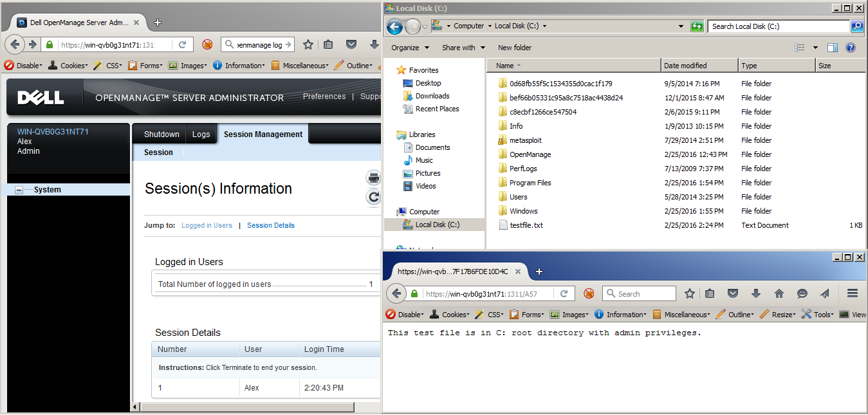Open the Share with dropdown in Explorer

tap(463, 48)
